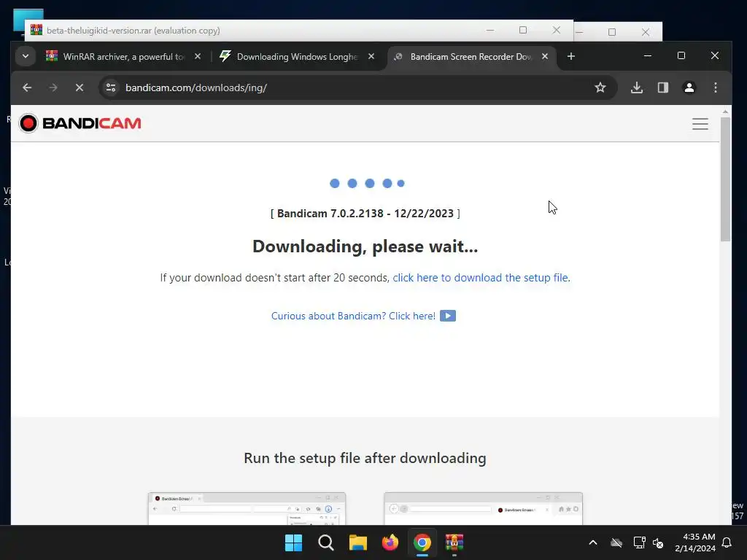Maximize the WinRAR beta-theluigikid window

point(523,30)
